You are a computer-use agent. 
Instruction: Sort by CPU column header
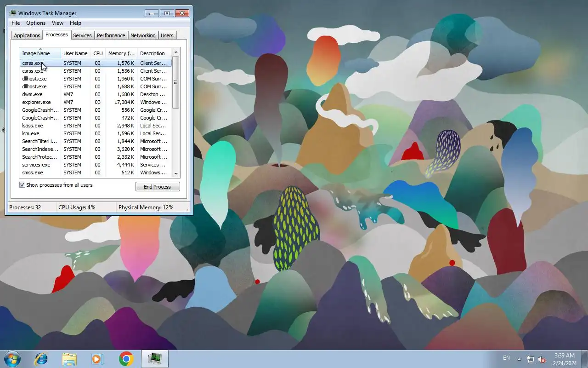pos(98,53)
